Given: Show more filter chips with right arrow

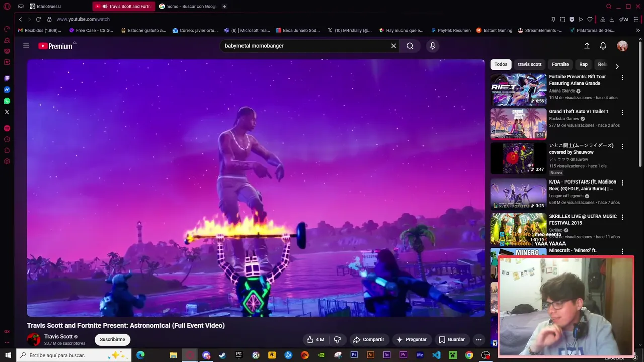Looking at the screenshot, I should pos(617,66).
